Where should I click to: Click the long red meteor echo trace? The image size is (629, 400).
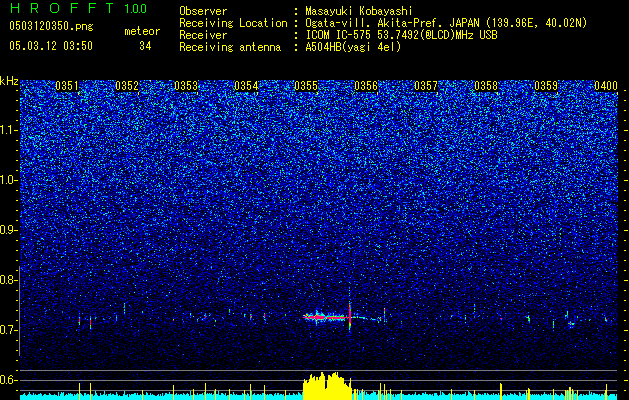tap(327, 317)
